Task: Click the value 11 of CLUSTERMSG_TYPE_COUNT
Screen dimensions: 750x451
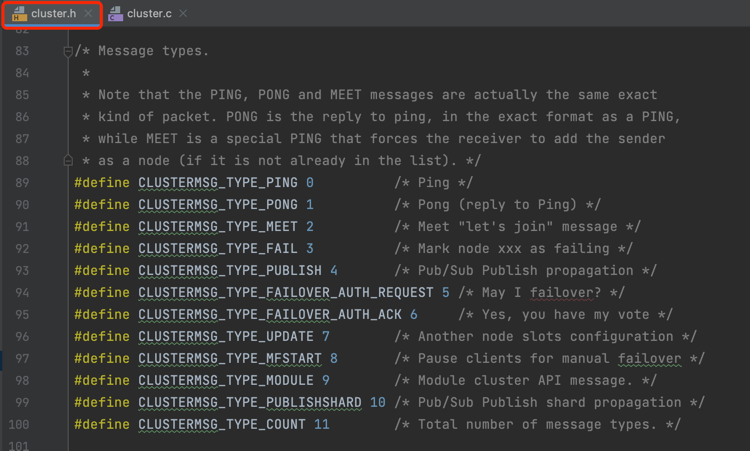Action: tap(321, 425)
